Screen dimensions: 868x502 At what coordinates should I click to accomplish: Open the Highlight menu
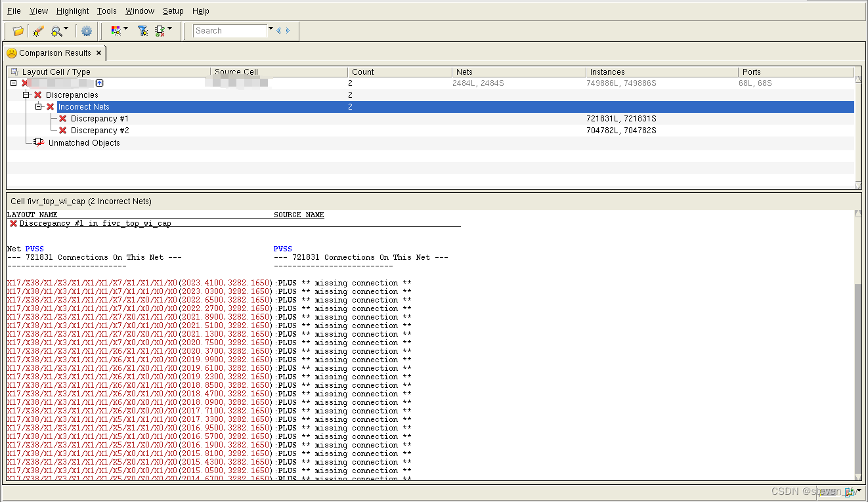click(72, 10)
